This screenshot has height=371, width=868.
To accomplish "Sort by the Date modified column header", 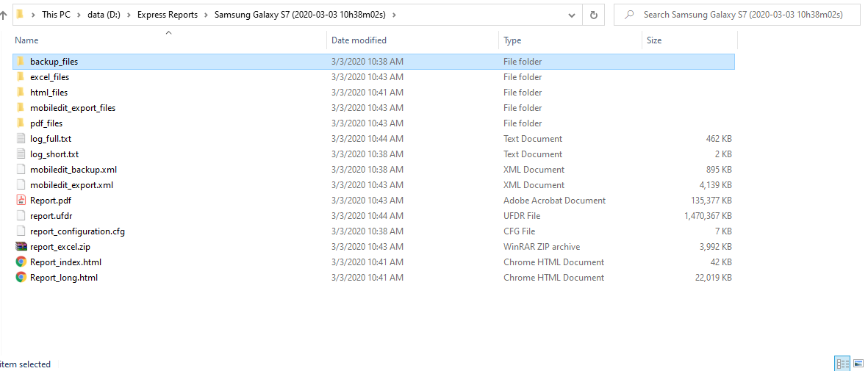I will tap(359, 40).
